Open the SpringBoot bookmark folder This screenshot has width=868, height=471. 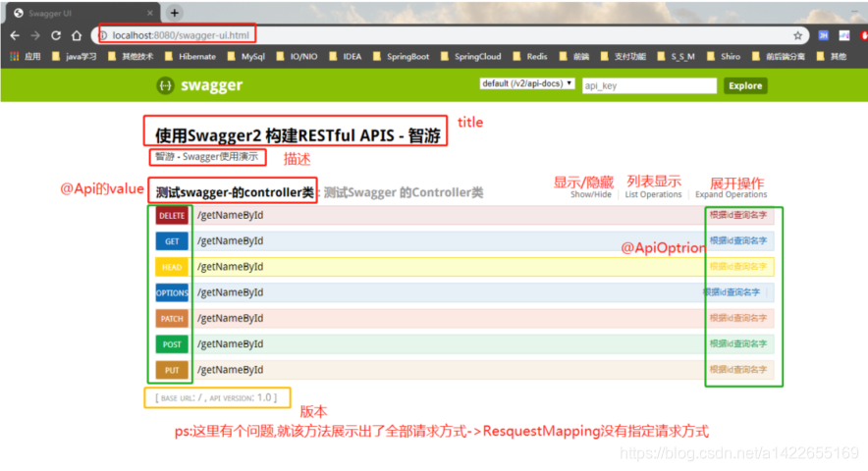coord(402,57)
